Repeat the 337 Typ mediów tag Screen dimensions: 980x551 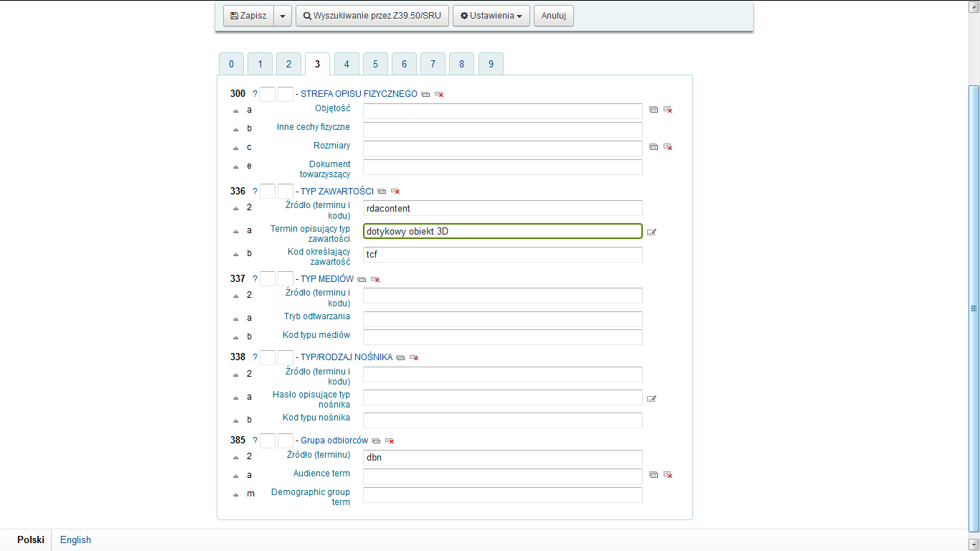[362, 279]
